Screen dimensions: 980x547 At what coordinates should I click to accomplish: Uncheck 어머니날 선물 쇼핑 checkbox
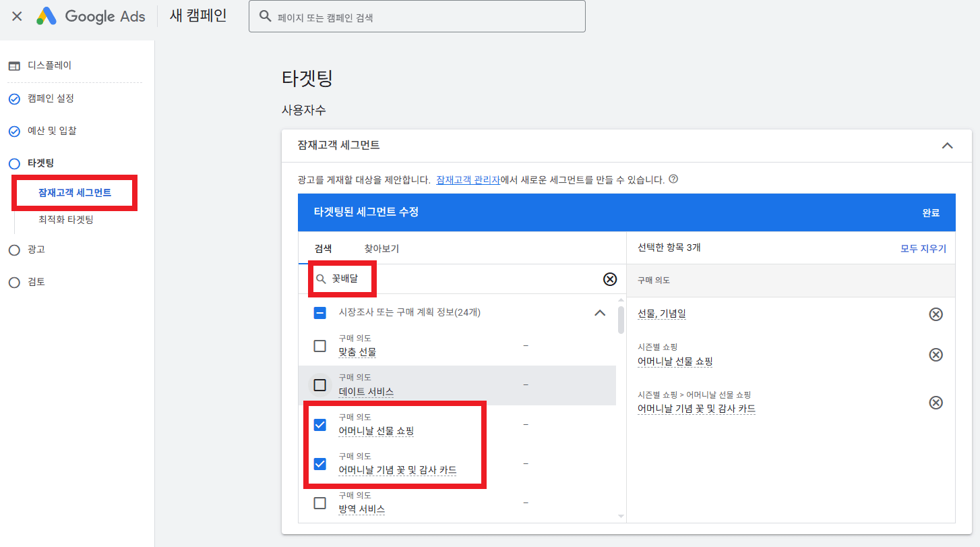pos(320,425)
